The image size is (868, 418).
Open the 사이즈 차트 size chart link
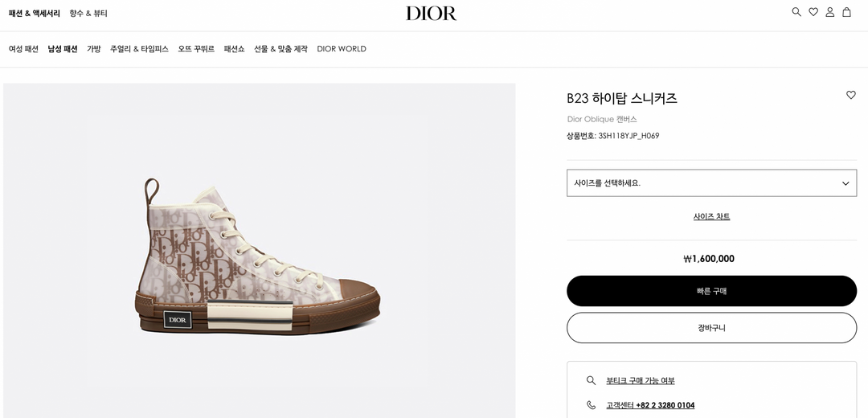pyautogui.click(x=711, y=216)
